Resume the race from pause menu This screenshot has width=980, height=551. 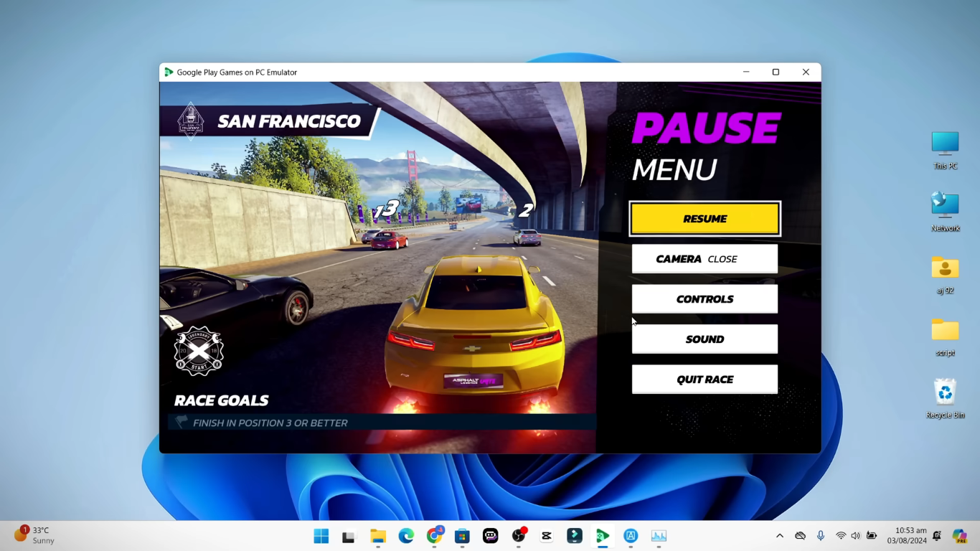click(705, 219)
